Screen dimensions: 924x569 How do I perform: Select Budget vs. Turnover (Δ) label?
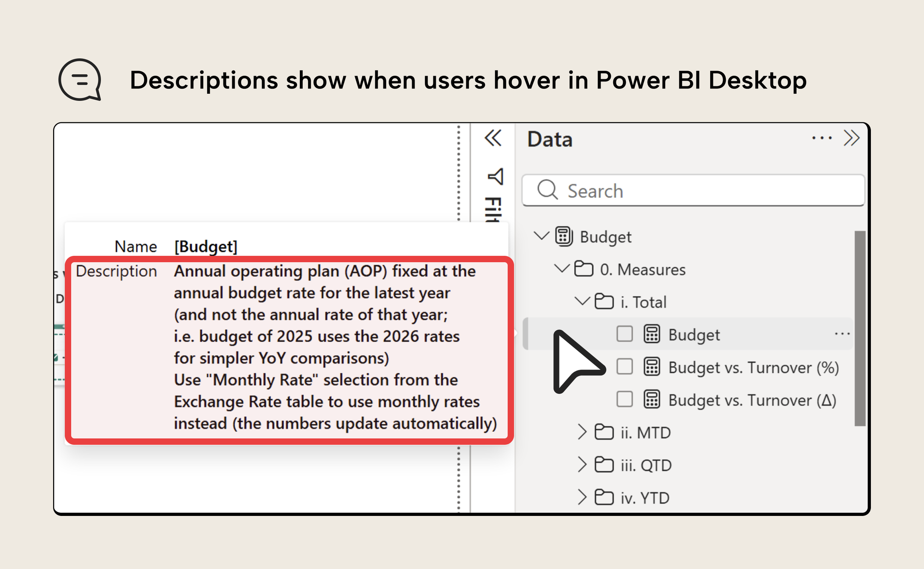(x=753, y=400)
